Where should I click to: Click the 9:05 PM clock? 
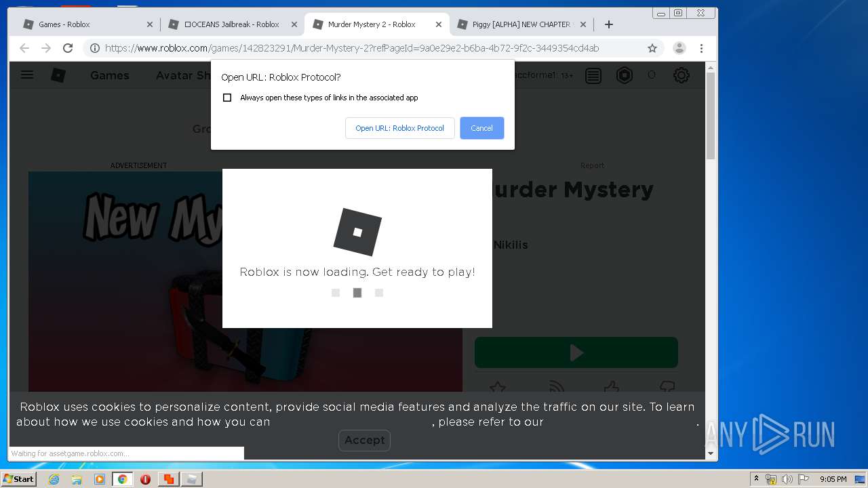[833, 479]
